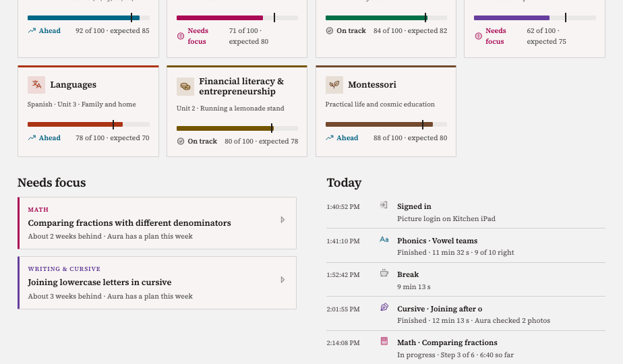Open Joining lowercase letters in cursive
Viewport: 623px width, 364px height.
pos(99,282)
